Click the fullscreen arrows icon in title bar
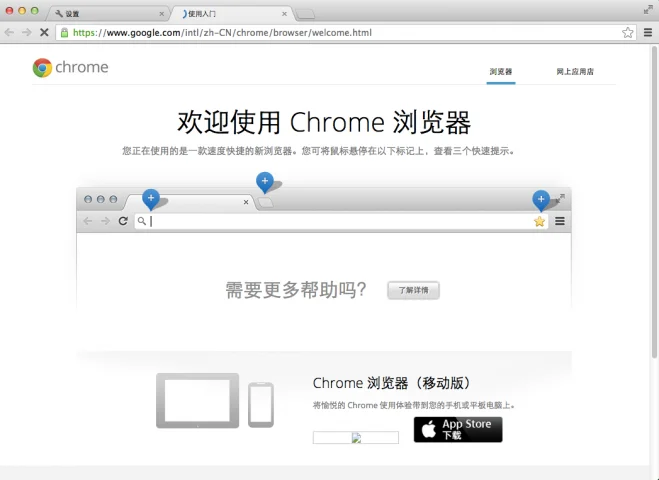 (648, 9)
